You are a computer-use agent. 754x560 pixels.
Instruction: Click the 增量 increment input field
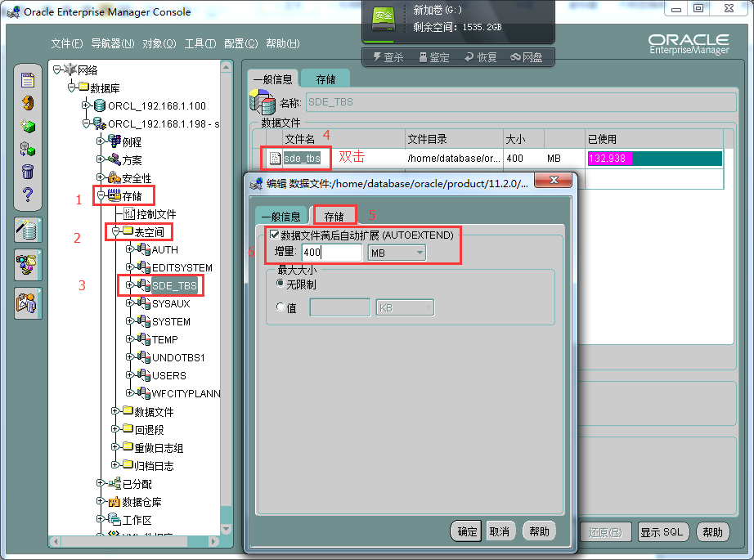pos(332,253)
